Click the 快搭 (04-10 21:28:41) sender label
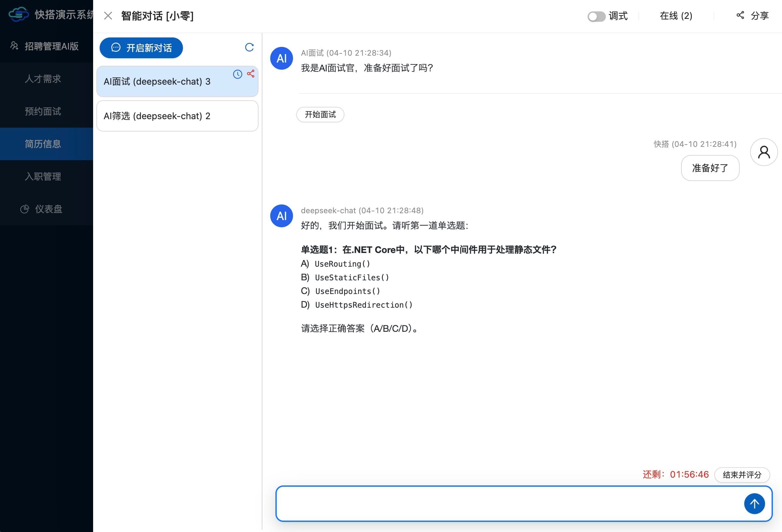The image size is (782, 532). coord(695,144)
